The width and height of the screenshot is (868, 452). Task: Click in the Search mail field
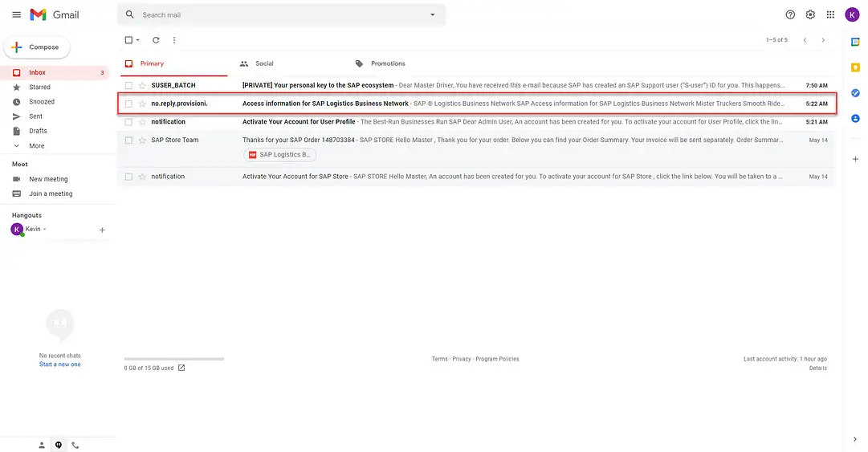[x=283, y=15]
